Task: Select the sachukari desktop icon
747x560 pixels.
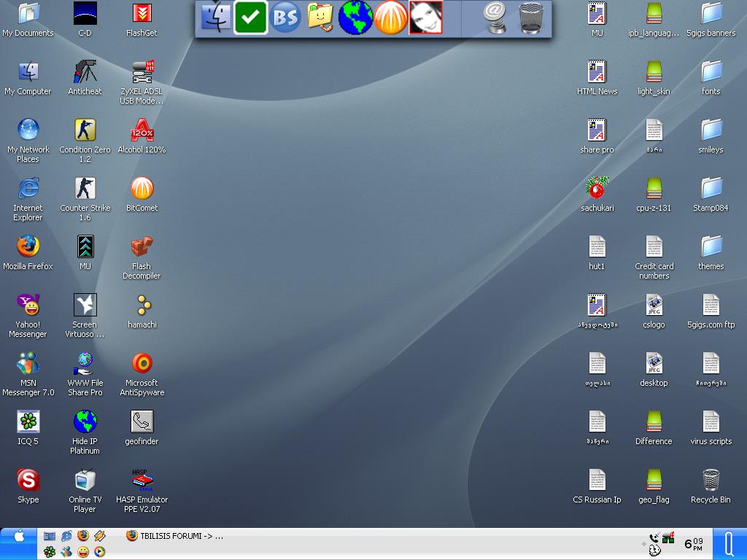Action: pyautogui.click(x=597, y=194)
